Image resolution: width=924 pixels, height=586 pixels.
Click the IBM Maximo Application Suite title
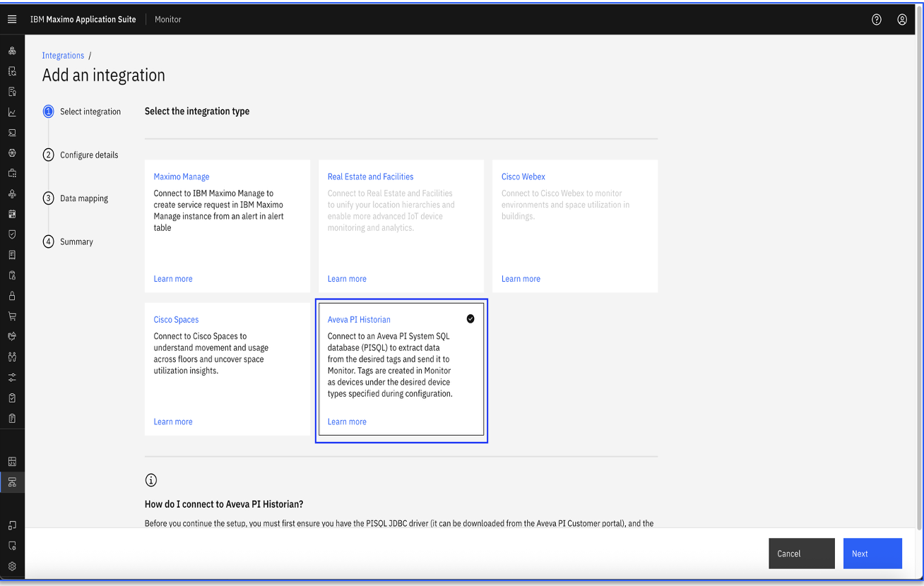[x=83, y=20]
